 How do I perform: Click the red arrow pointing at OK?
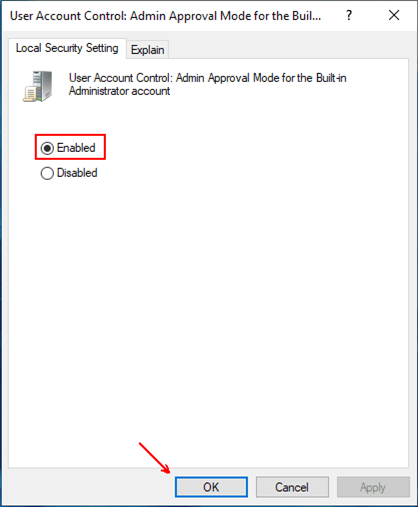[155, 458]
